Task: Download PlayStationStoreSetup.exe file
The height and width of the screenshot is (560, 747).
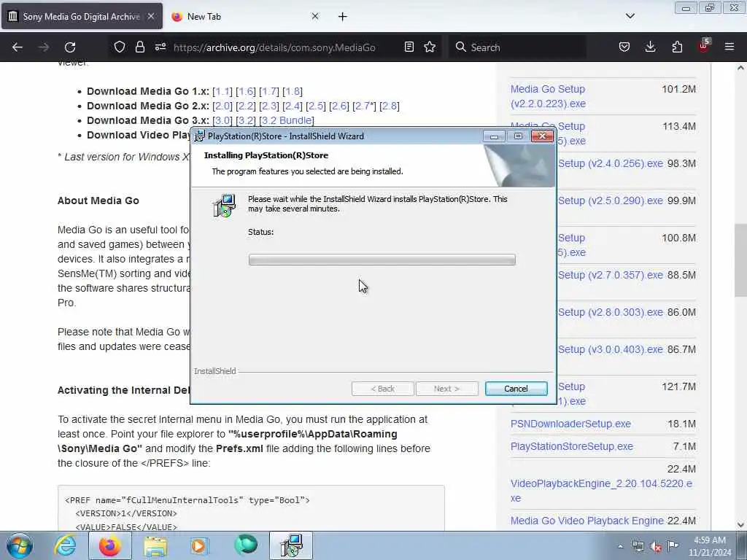Action: [x=572, y=446]
